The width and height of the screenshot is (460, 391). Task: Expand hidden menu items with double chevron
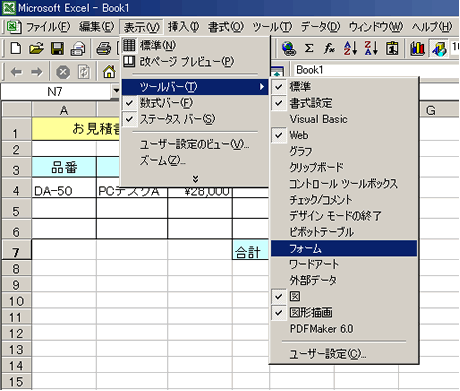coord(195,179)
